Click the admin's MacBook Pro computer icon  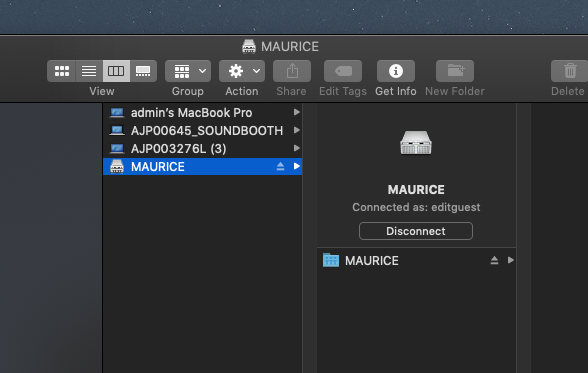(x=117, y=112)
